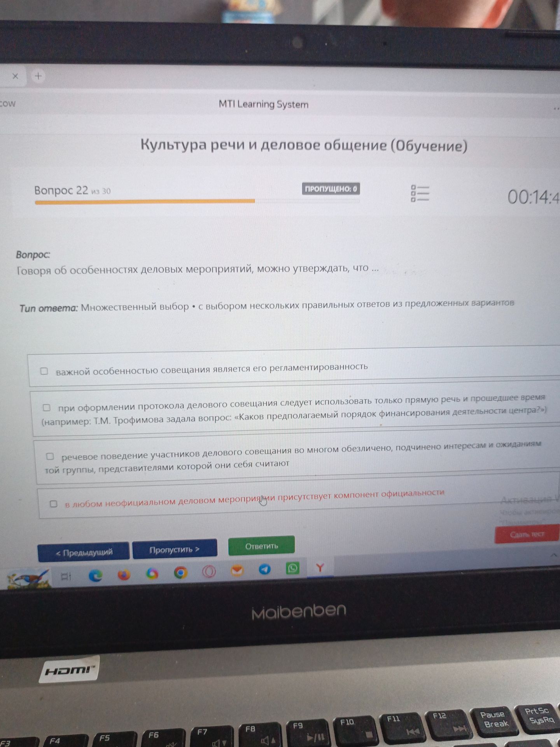Click the Пропустить button

175,549
